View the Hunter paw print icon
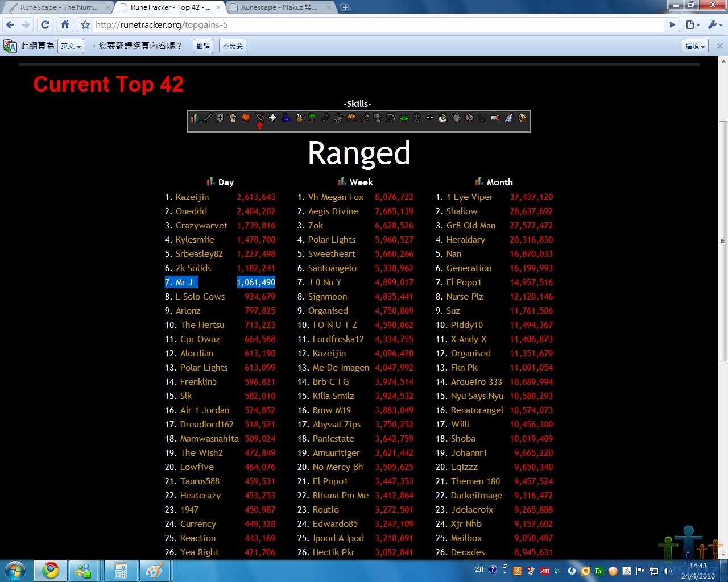Viewport: 728px width, 582px height. [x=482, y=118]
